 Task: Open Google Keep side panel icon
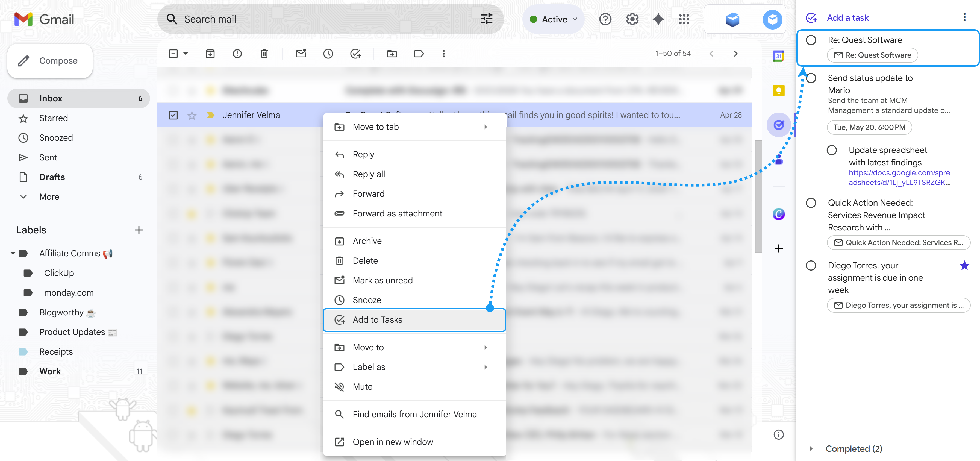pyautogui.click(x=778, y=90)
